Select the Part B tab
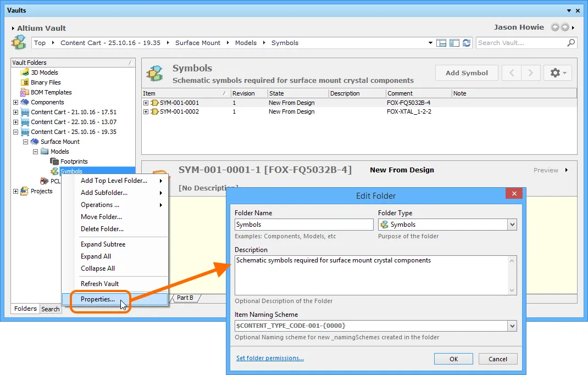 [185, 298]
